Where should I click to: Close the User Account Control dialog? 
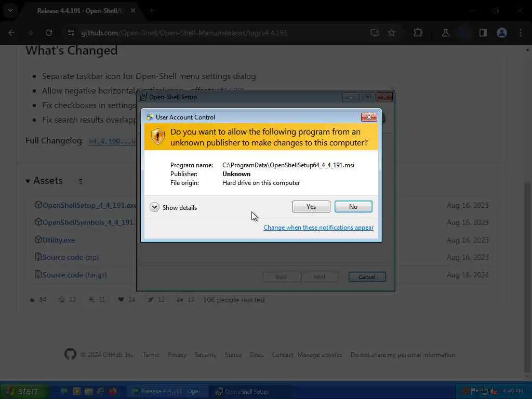pyautogui.click(x=369, y=117)
